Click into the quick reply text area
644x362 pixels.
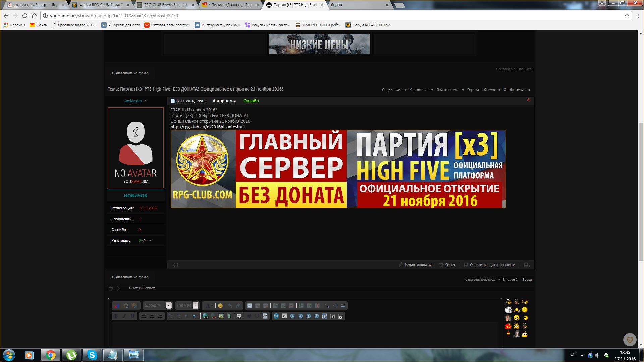click(305, 335)
